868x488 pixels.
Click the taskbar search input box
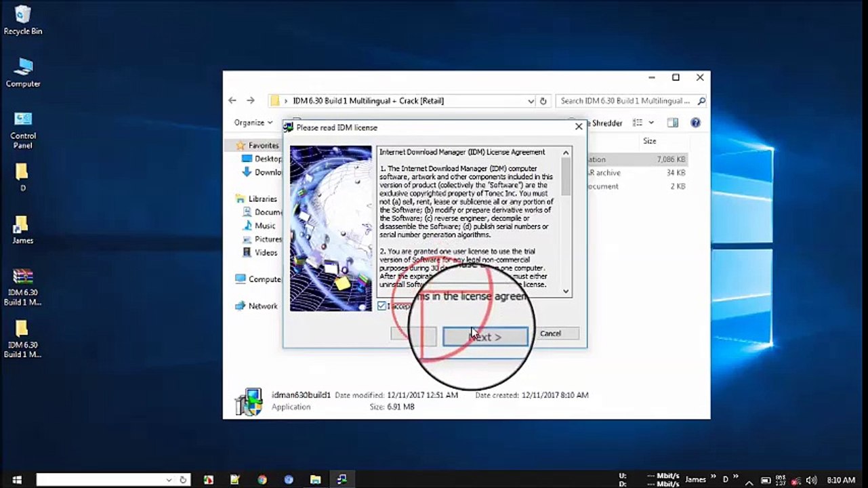tap(100, 480)
